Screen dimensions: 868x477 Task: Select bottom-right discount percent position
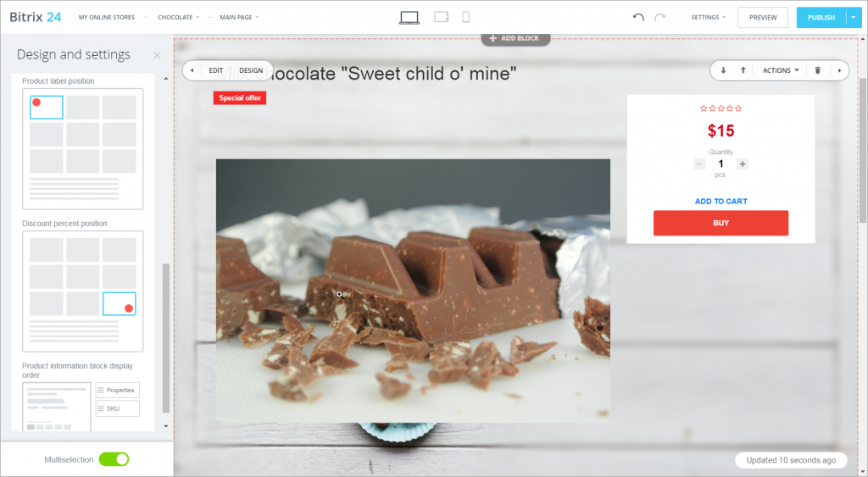tap(119, 304)
